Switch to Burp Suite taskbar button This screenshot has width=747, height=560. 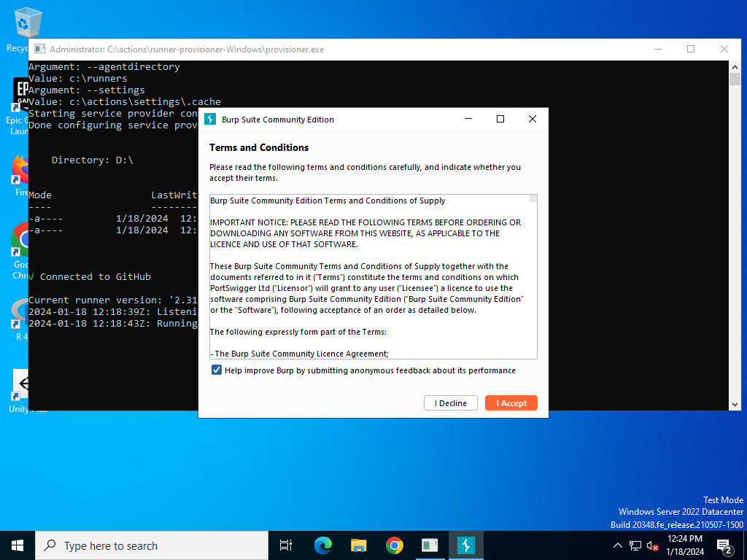tap(465, 545)
